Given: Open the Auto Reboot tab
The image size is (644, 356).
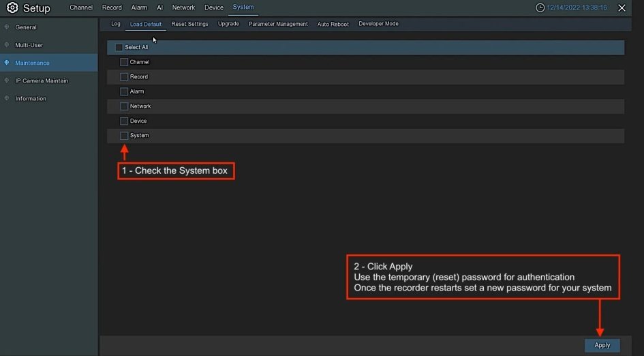Looking at the screenshot, I should pos(333,24).
